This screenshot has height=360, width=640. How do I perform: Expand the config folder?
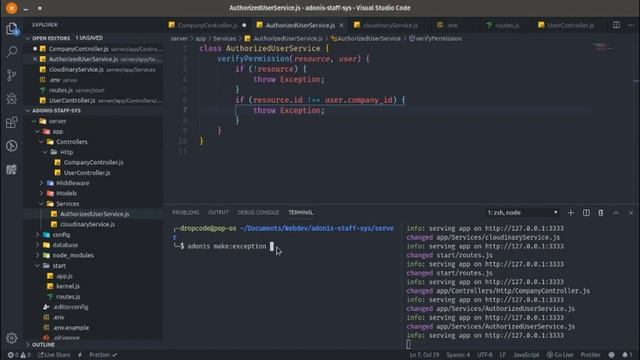(x=38, y=235)
